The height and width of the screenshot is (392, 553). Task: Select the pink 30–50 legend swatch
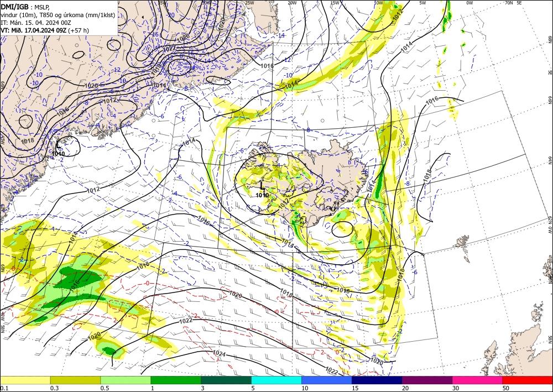pyautogui.click(x=478, y=380)
